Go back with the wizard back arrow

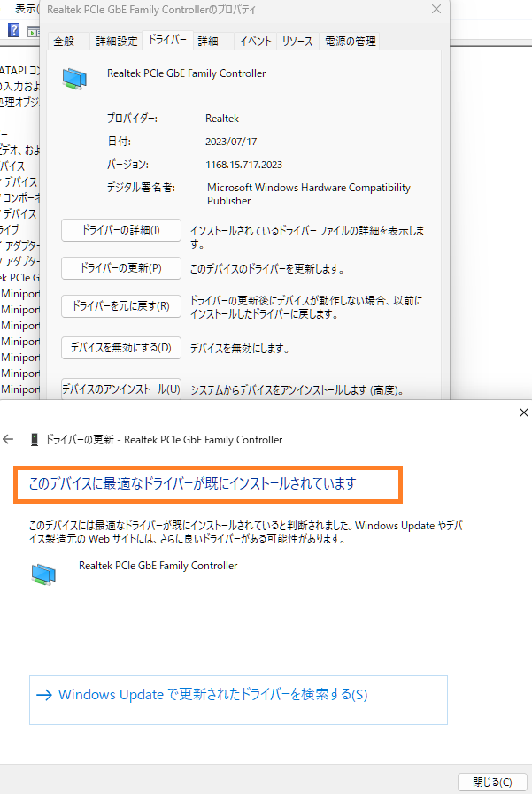click(x=8, y=439)
